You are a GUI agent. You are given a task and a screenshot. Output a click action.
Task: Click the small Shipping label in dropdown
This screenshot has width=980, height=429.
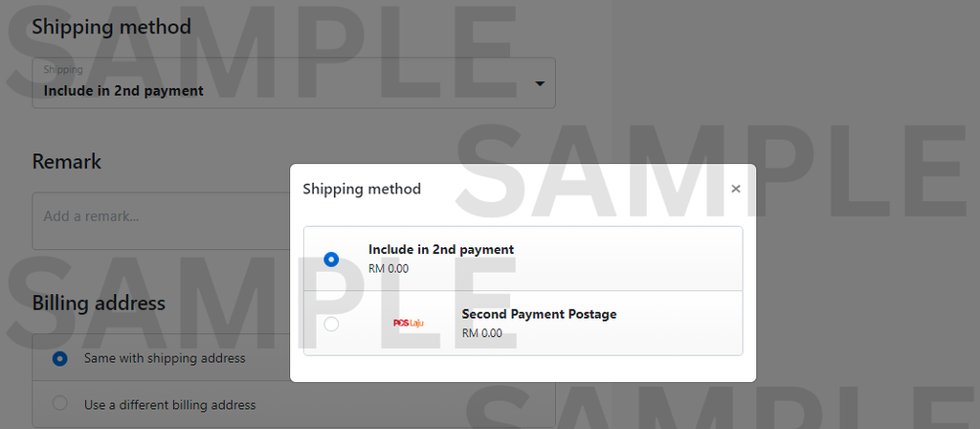tap(63, 70)
